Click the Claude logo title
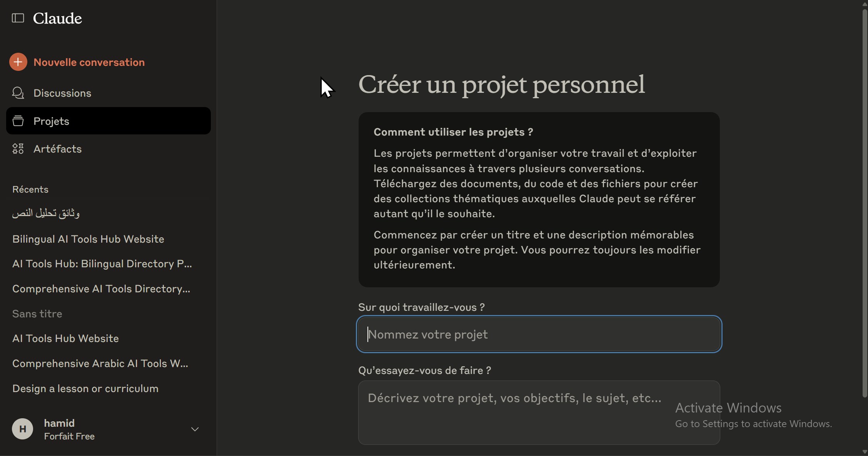 [57, 18]
